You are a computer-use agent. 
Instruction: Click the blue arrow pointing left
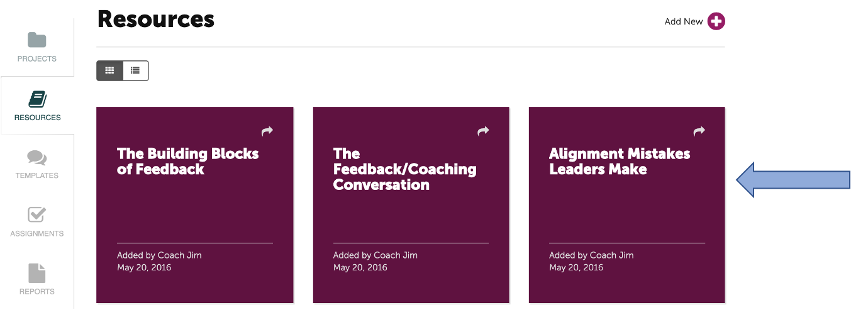tap(793, 180)
